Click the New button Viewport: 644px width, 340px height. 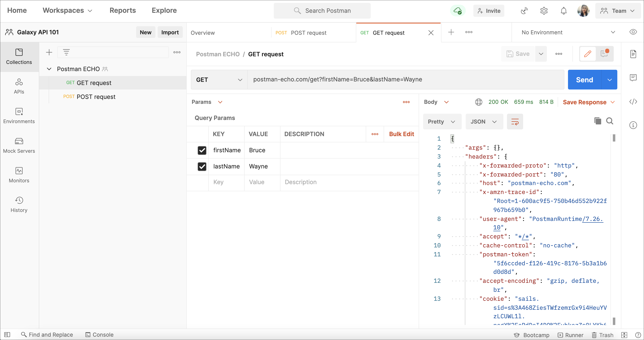click(146, 32)
